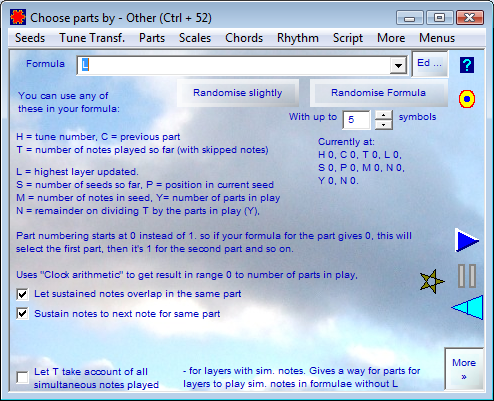Screen dimensions: 494x401
Task: Click the Ed ... button beside formula
Action: click(430, 63)
